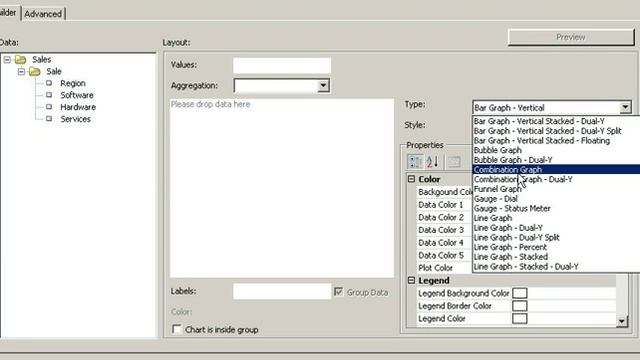Click the 'Please drop data here' area

click(x=282, y=188)
